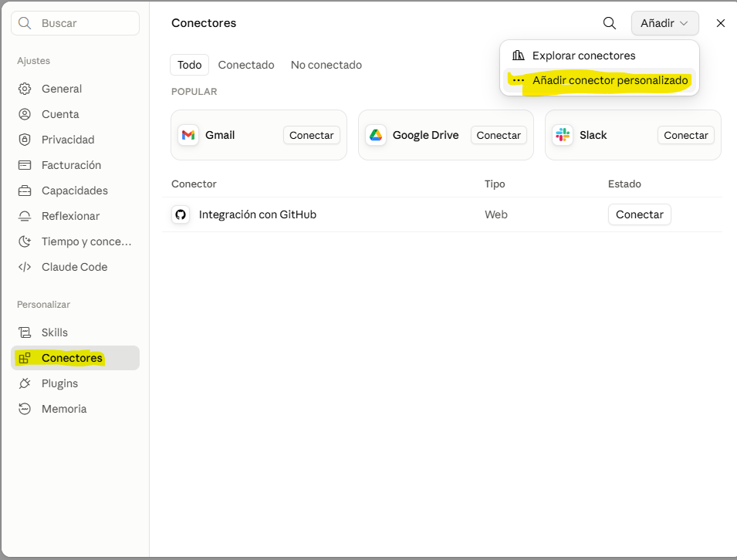Click the Personalizar sidebar heading
The width and height of the screenshot is (737, 560).
click(x=43, y=305)
